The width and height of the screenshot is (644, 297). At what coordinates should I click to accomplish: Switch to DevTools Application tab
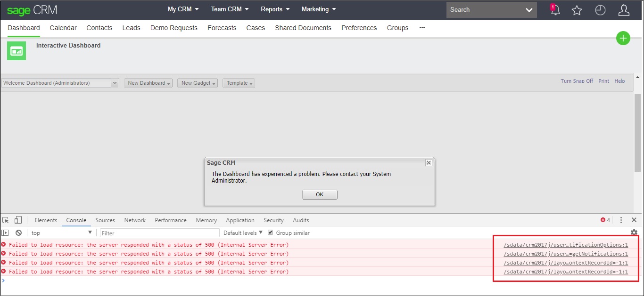coord(240,220)
